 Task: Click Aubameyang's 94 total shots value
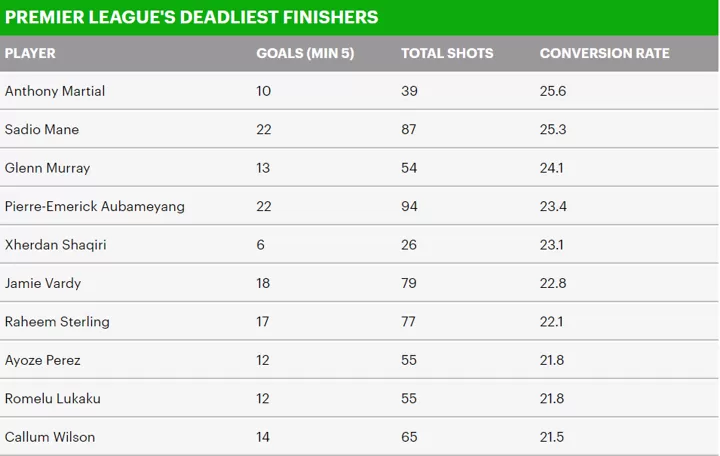(x=409, y=207)
